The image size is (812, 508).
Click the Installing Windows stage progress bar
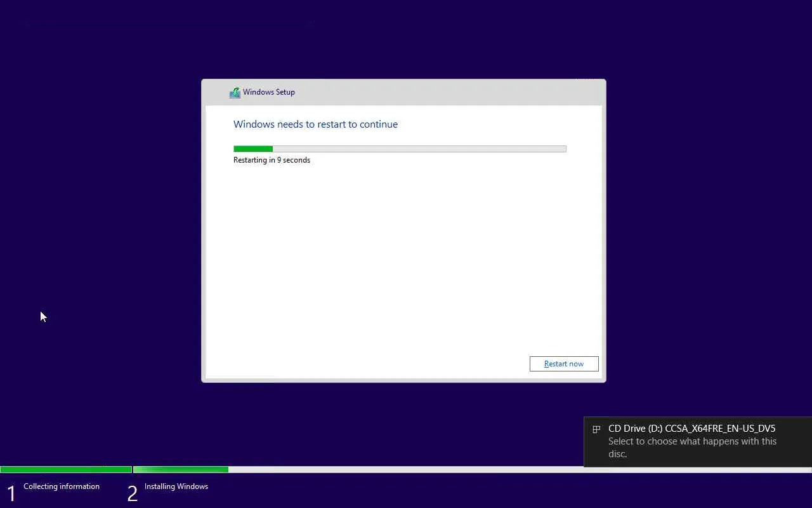(473, 470)
